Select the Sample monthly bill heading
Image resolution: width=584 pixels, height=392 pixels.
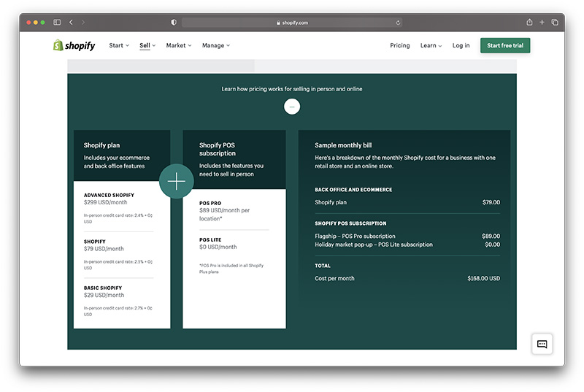point(343,145)
